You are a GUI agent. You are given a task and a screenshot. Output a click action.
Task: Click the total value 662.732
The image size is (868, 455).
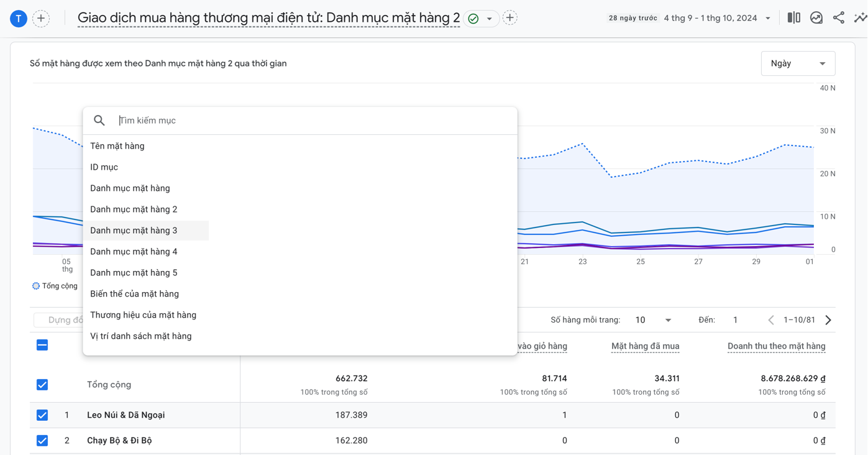tap(352, 379)
